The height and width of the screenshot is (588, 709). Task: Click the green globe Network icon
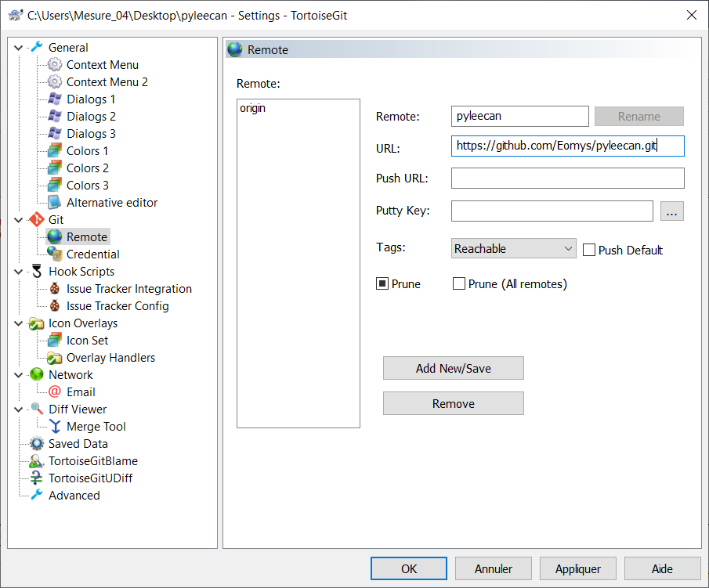pos(37,374)
